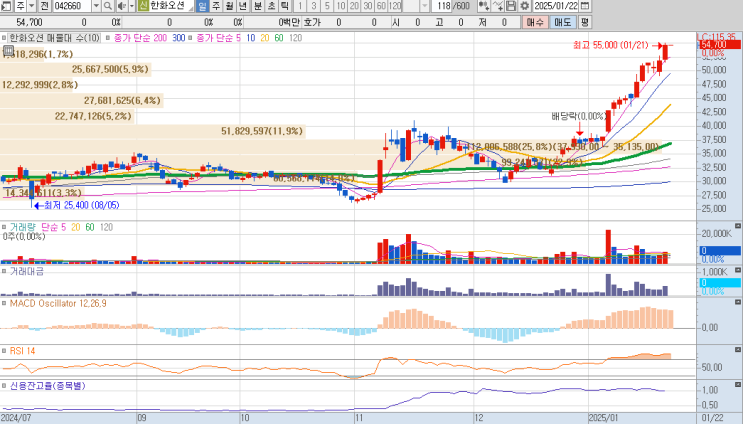Open dropdown next to stock code field

point(97,6)
